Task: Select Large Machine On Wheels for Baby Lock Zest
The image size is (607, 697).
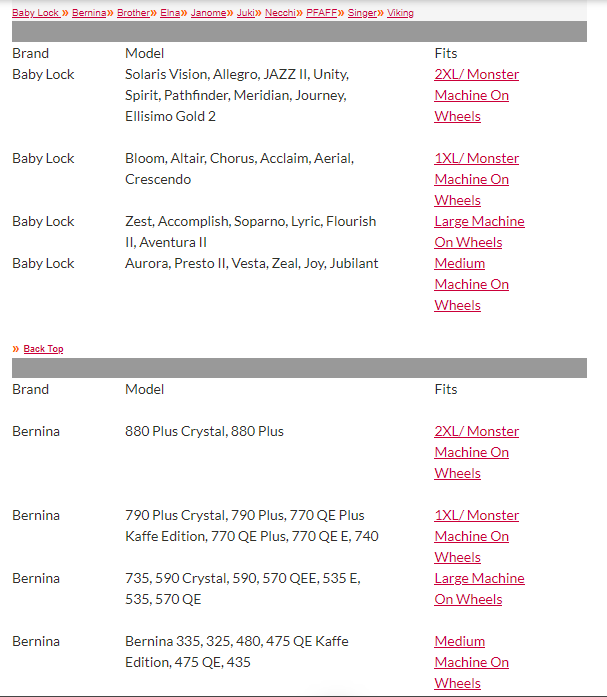Action: (479, 221)
